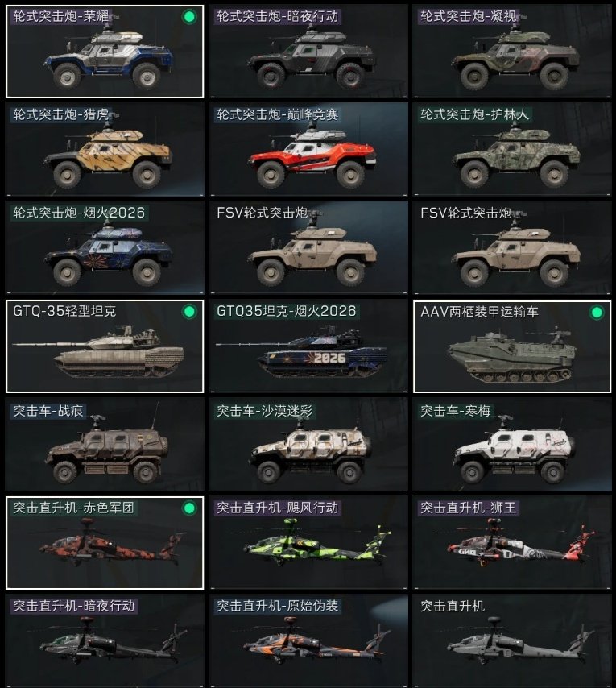Pick the orange 突击直升机-原始伪装 helicopter
The image size is (616, 688).
pos(308,640)
